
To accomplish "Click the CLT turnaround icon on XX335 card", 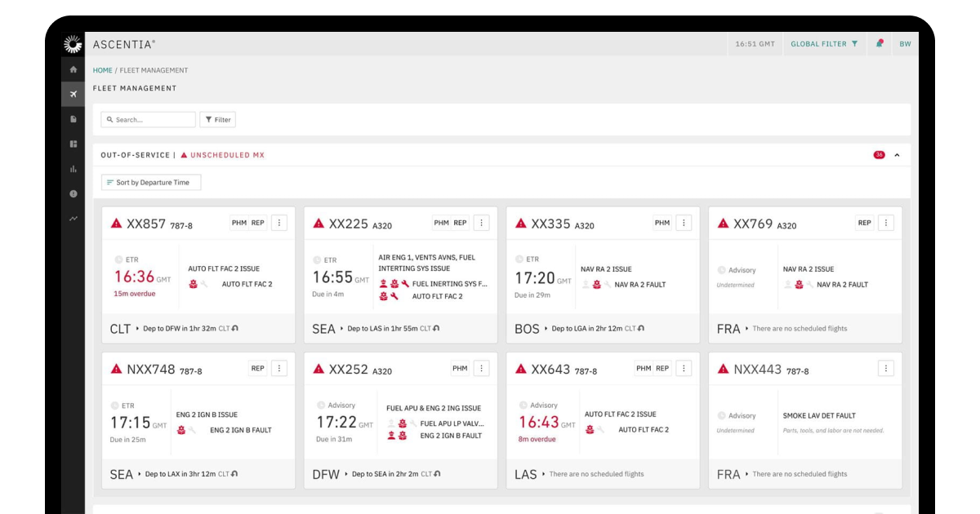I will point(640,329).
